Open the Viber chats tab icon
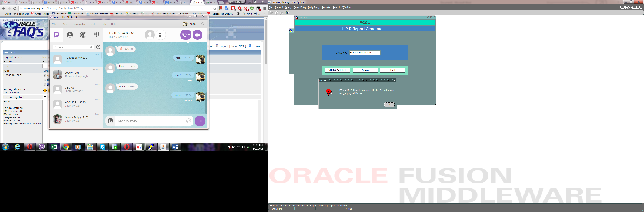Screen dimensions: 644x212 pyautogui.click(x=56, y=35)
